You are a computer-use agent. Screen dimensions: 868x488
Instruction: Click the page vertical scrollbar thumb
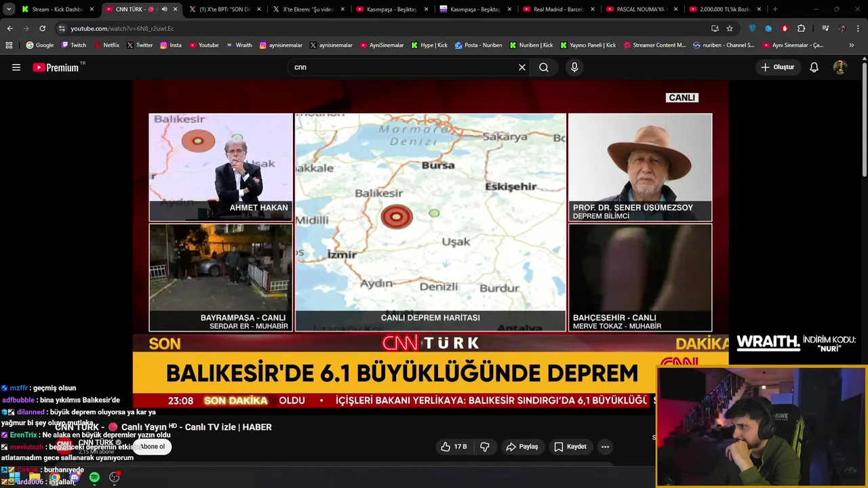[865, 119]
